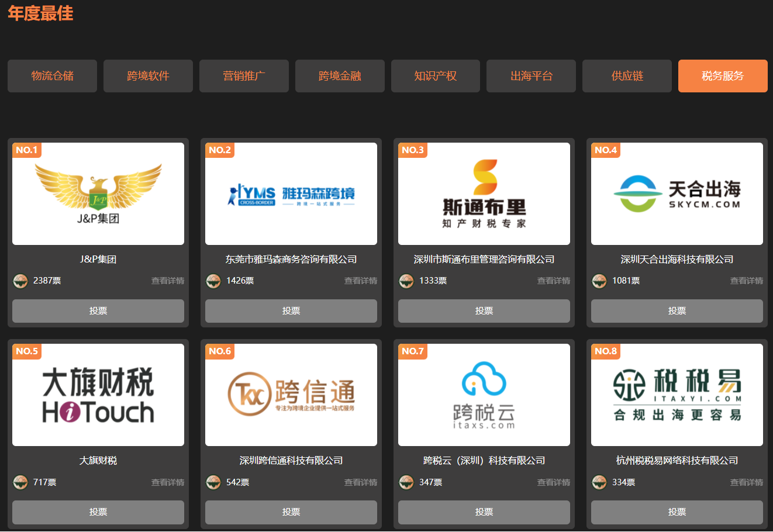Image resolution: width=773 pixels, height=532 pixels.
Task: Click the J&P集团 winged logo image
Action: point(98,194)
